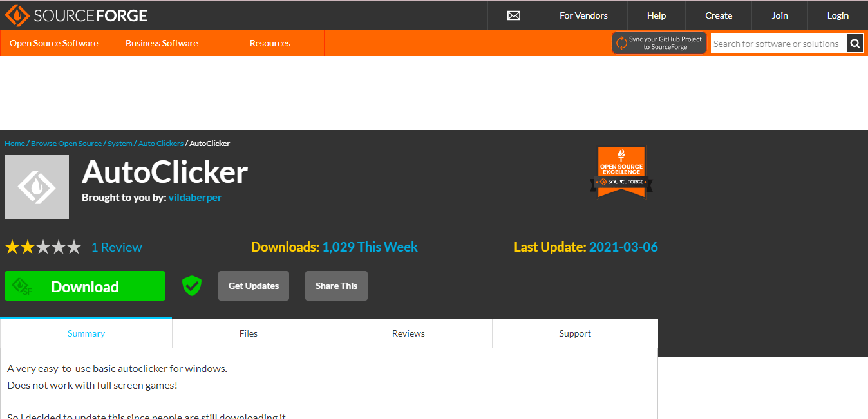
Task: Click the green security shield checkmark
Action: pos(192,286)
